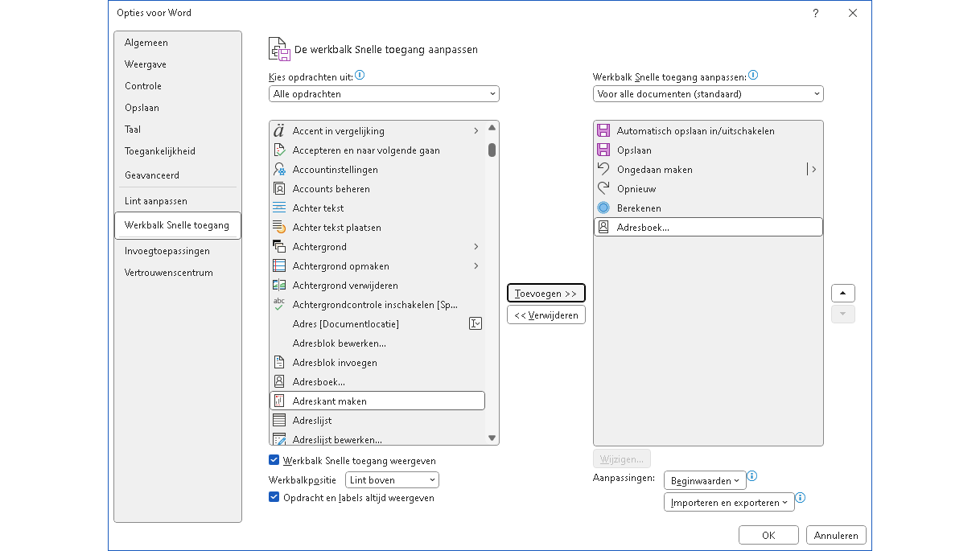Expand the Werkbalkpositie Lint boven dropdown

pyautogui.click(x=392, y=480)
